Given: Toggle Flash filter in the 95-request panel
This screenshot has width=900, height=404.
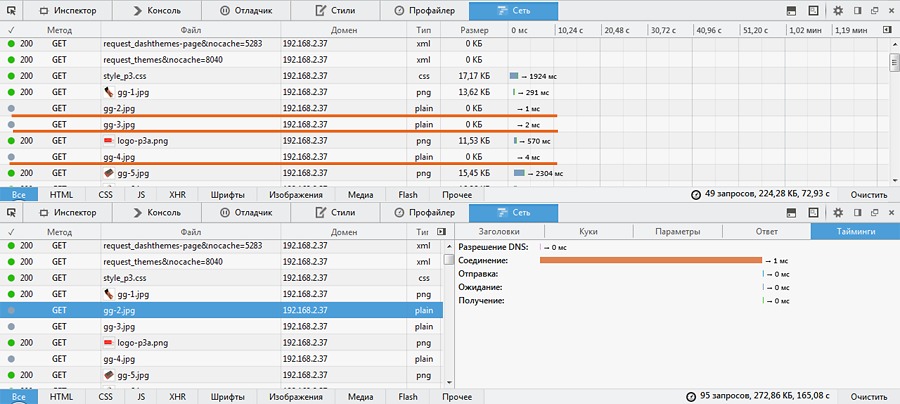Looking at the screenshot, I should [x=408, y=397].
